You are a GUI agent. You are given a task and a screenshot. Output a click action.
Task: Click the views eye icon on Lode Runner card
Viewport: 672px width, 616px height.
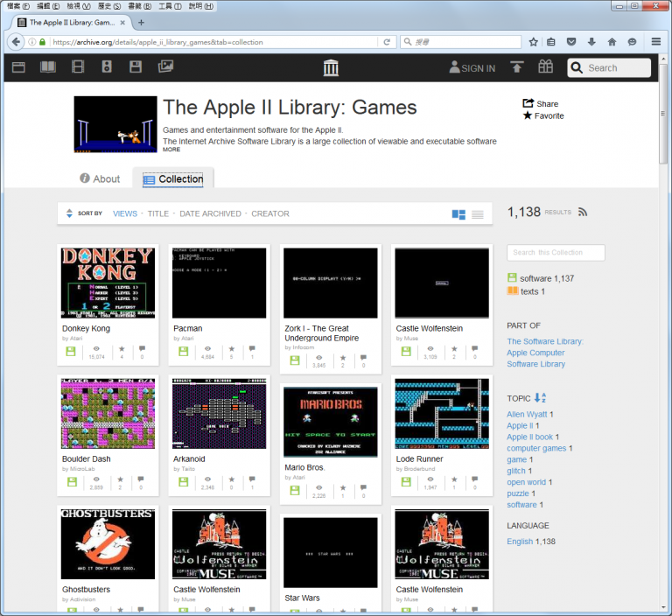point(430,479)
